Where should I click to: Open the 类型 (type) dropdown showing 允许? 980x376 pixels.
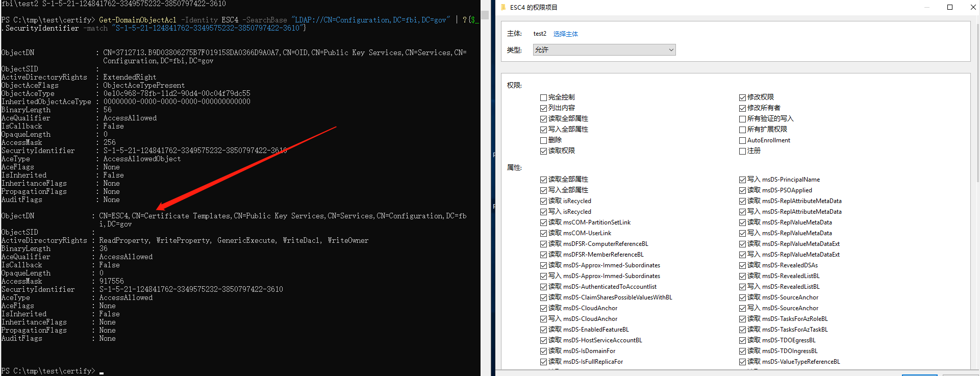(x=604, y=50)
